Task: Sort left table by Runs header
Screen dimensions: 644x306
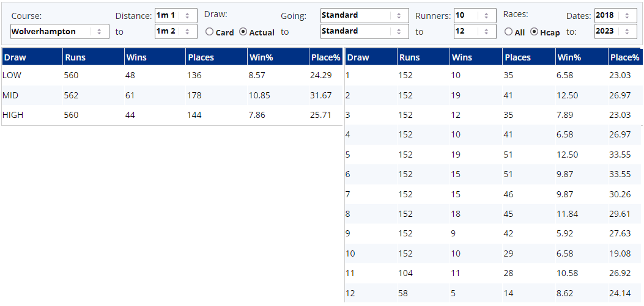Action: coord(75,57)
